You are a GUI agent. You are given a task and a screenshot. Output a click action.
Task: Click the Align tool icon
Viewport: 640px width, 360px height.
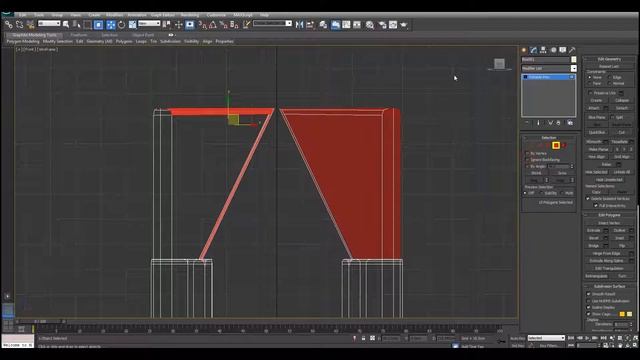tap(310, 25)
